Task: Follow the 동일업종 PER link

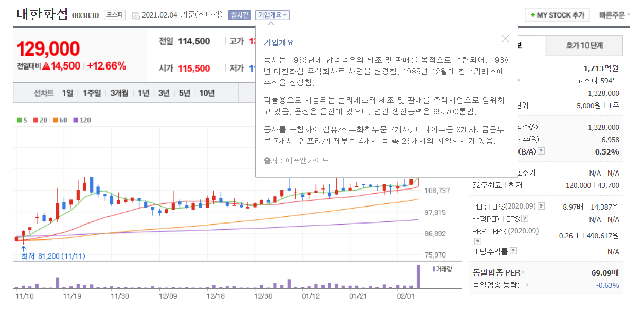Action: click(x=499, y=272)
